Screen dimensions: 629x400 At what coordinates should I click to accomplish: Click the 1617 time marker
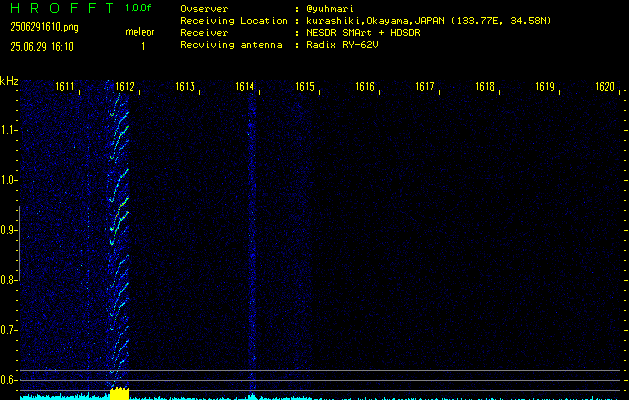tap(425, 87)
